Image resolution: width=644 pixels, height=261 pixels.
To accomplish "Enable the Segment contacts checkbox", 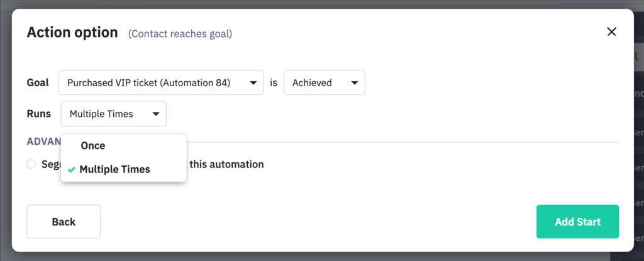I will (x=31, y=164).
